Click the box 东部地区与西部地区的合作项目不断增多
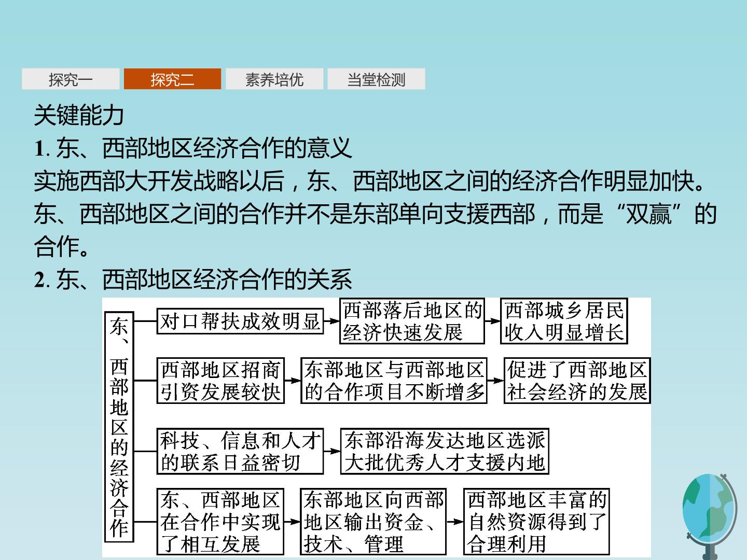The height and width of the screenshot is (560, 747). pos(394,381)
